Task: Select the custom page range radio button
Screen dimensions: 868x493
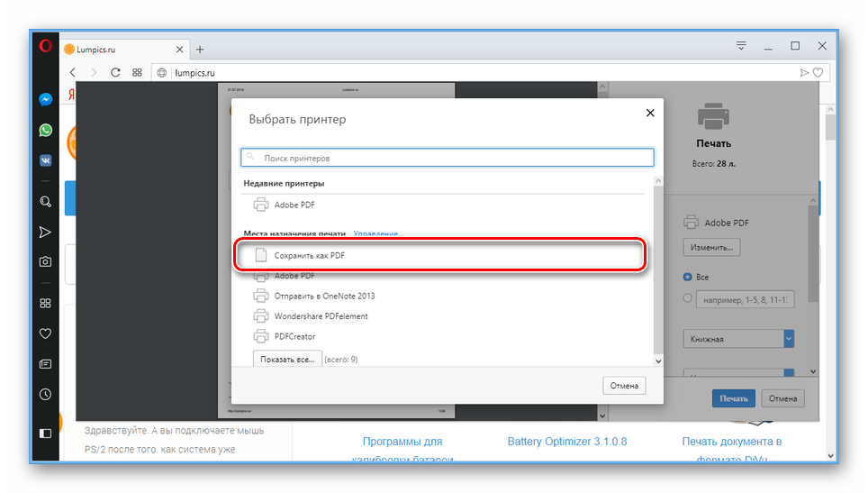Action: pyautogui.click(x=688, y=298)
